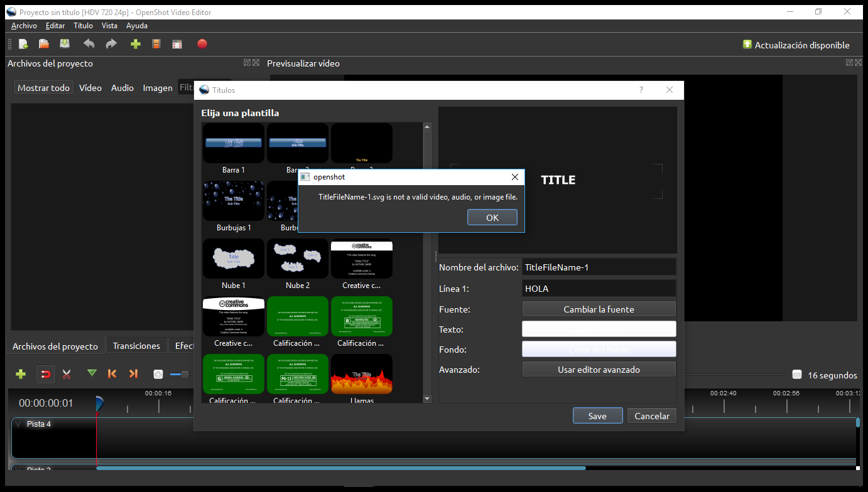Center the timeline on the playhead
Image resolution: width=868 pixels, height=492 pixels.
click(x=158, y=374)
